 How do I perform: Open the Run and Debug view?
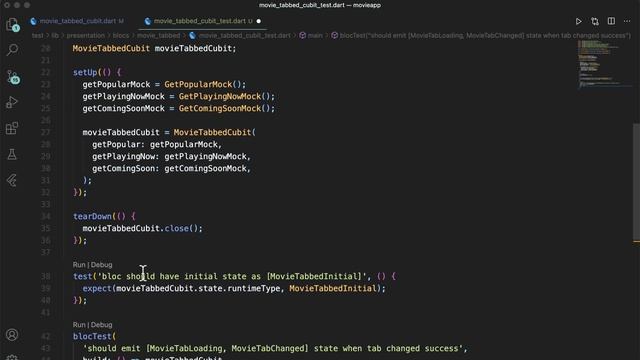12,102
